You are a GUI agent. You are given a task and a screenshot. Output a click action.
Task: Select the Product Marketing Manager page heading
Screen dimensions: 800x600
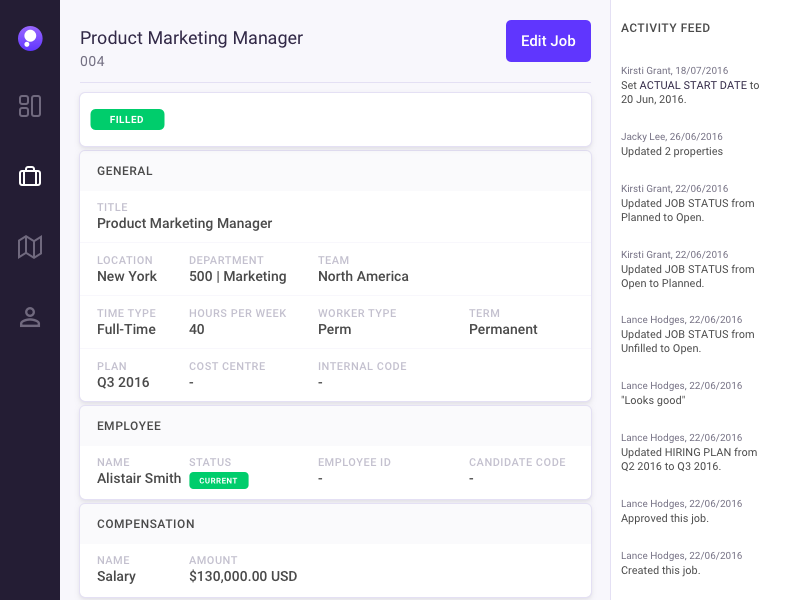(x=191, y=38)
